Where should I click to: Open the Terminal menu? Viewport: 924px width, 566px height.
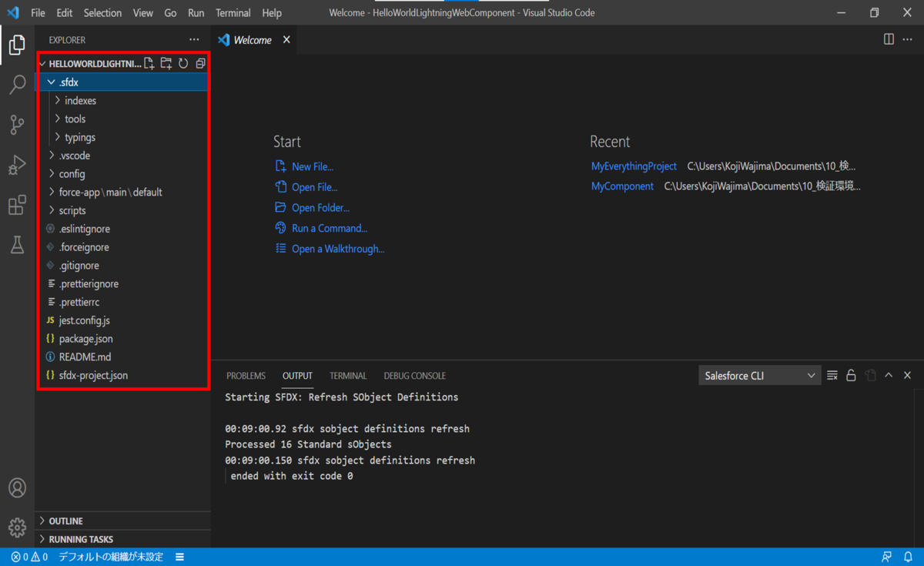pos(233,12)
